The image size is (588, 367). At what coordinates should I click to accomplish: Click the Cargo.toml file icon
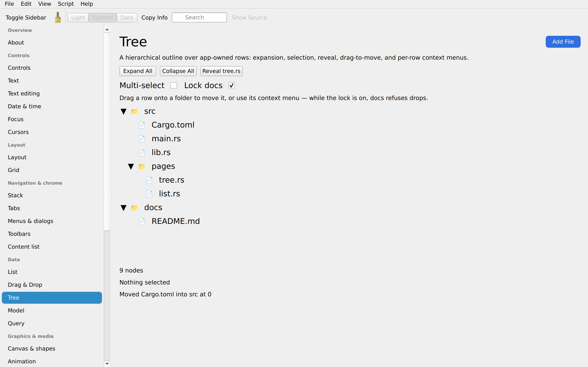pos(142,125)
